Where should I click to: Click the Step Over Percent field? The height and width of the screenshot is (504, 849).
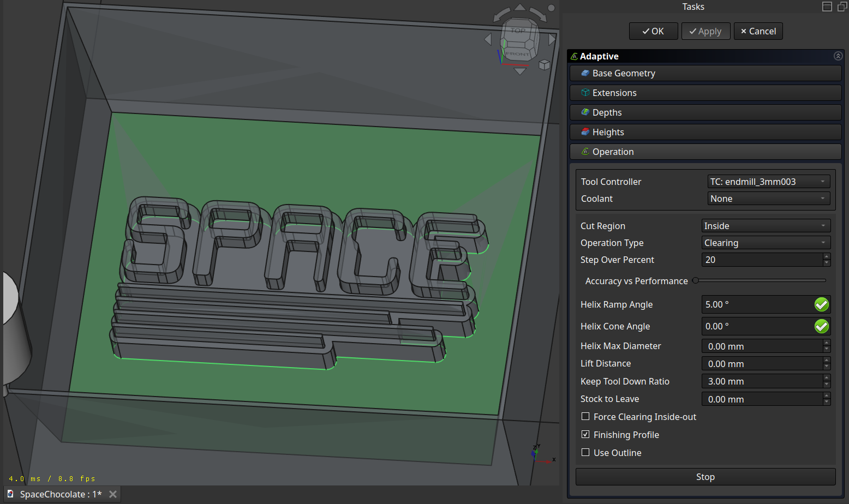(x=762, y=260)
